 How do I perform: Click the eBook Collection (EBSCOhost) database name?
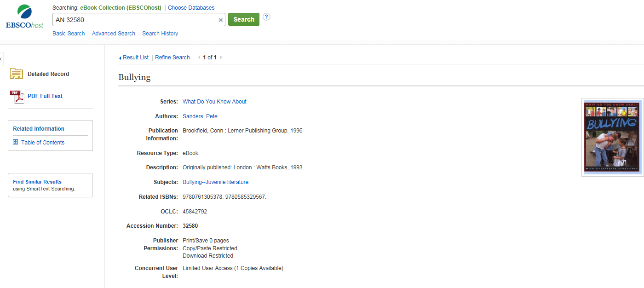click(121, 8)
